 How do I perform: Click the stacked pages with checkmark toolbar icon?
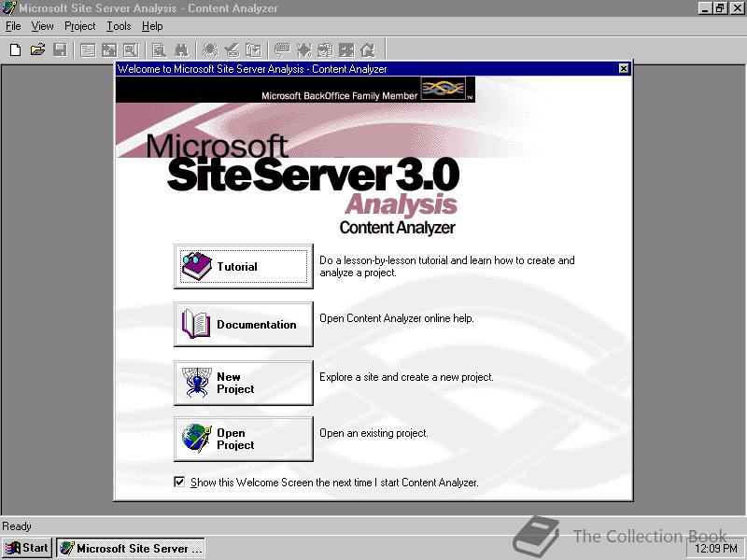click(253, 49)
